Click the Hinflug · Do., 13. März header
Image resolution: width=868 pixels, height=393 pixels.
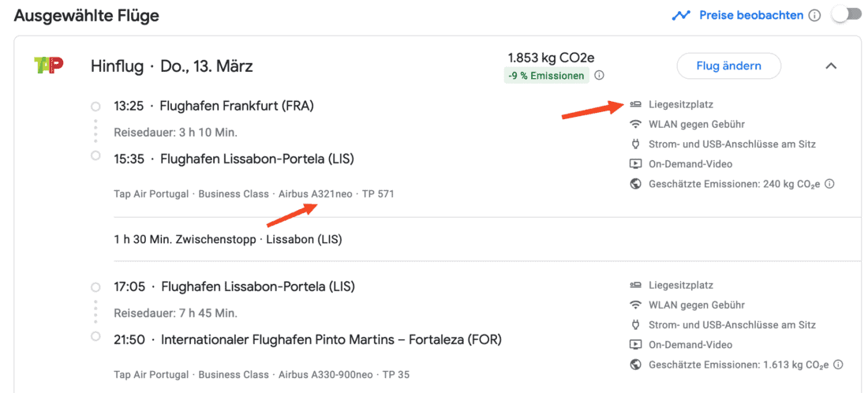click(x=172, y=66)
